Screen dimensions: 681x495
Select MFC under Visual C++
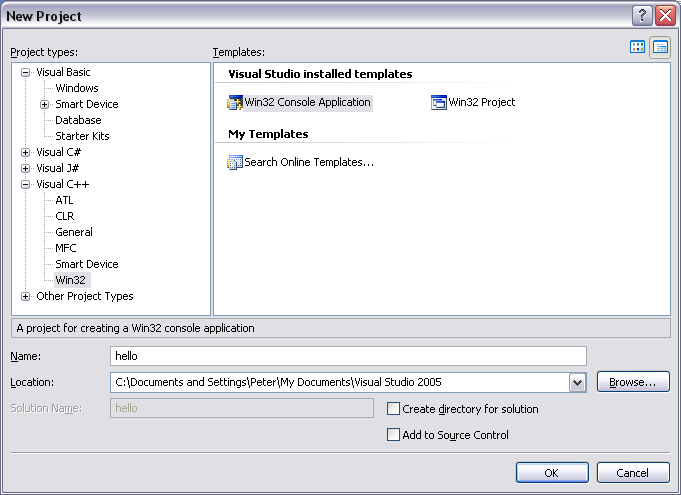click(x=66, y=248)
